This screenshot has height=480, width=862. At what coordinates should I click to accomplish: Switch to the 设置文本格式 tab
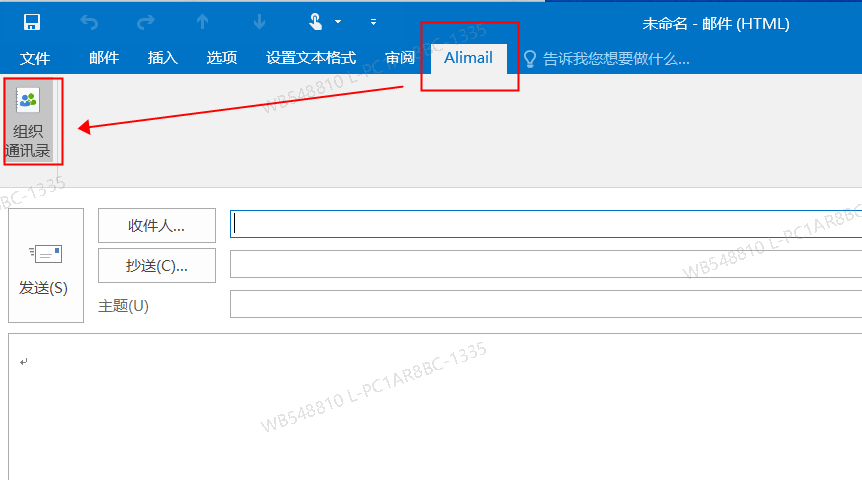click(311, 58)
